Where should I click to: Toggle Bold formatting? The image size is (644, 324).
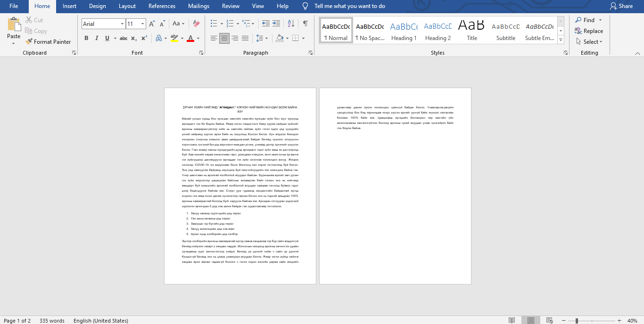click(x=86, y=38)
